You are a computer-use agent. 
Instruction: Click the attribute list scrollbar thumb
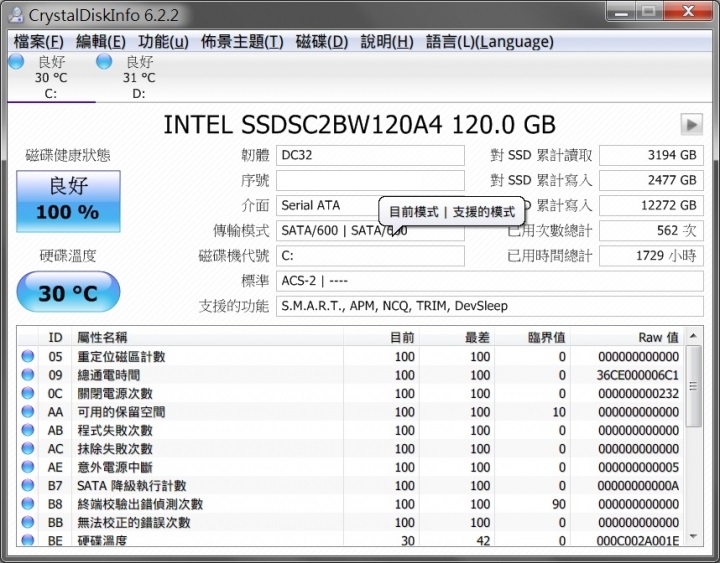coord(693,386)
